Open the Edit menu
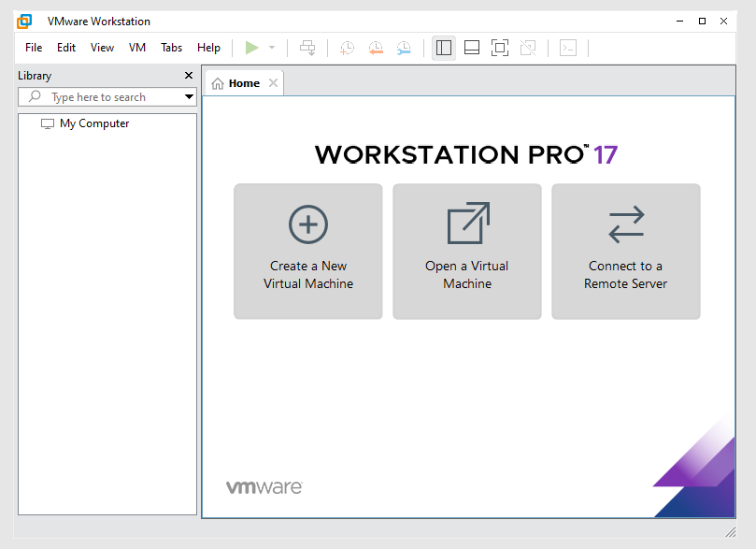Screen dimensions: 756x549 tap(66, 48)
